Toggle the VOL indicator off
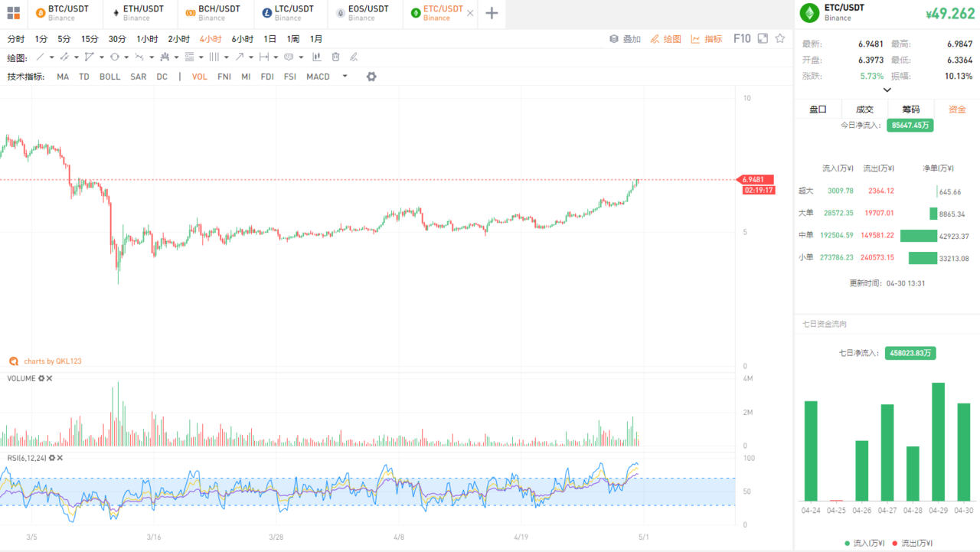Viewport: 980px width, 552px height. pyautogui.click(x=199, y=77)
